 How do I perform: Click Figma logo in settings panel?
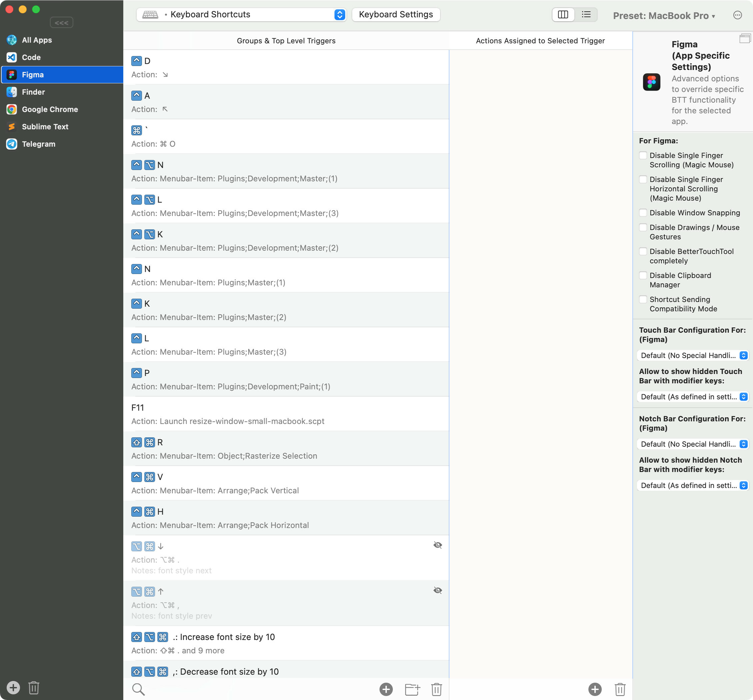click(x=651, y=82)
